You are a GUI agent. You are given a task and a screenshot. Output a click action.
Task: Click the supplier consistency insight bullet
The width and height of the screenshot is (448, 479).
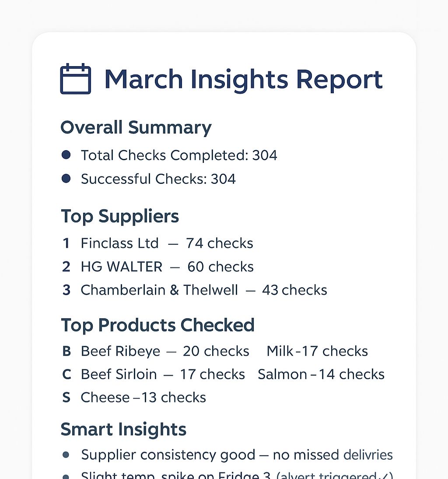(x=66, y=455)
